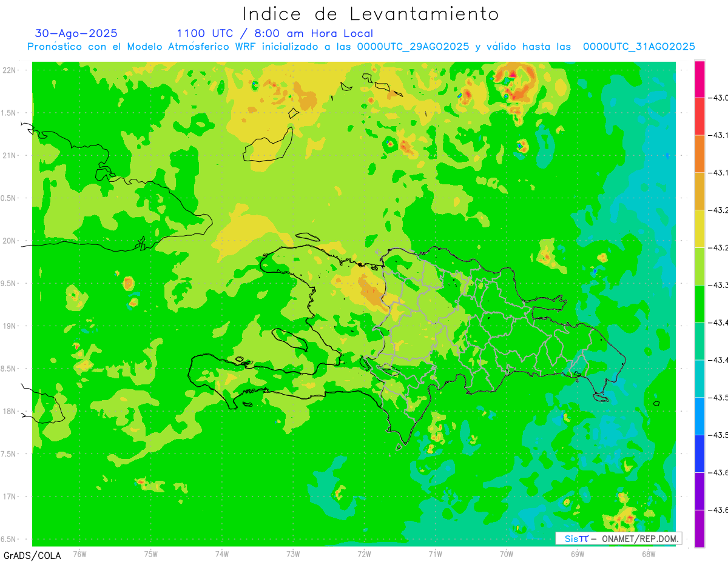Click the '20N' latitude axis label
This screenshot has height=562, width=728.
point(9,241)
